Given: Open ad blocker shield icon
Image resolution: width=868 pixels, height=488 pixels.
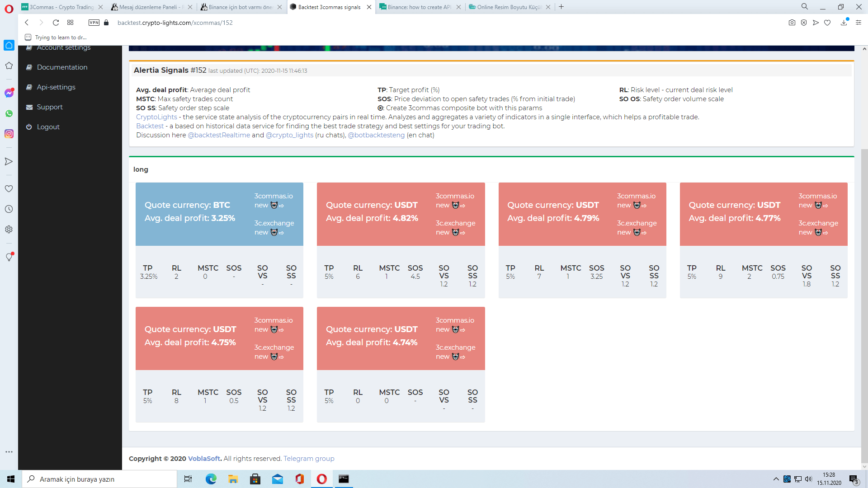Looking at the screenshot, I should pos(804,23).
